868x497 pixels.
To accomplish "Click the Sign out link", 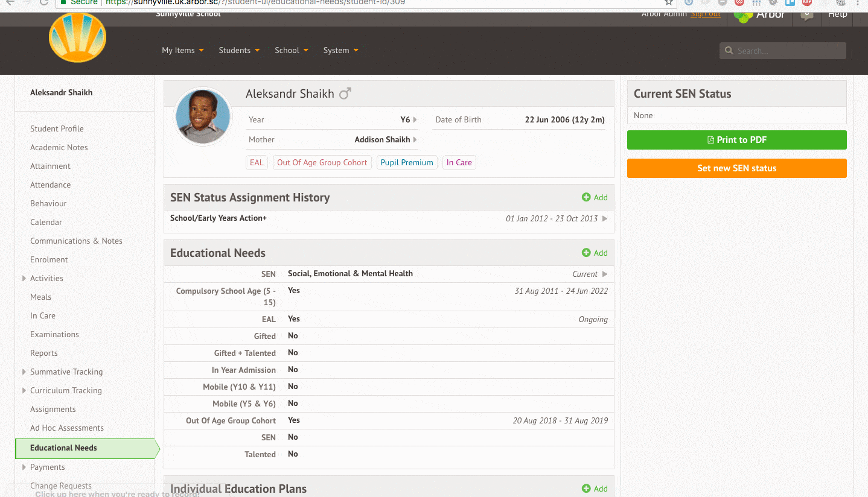I will [x=705, y=14].
